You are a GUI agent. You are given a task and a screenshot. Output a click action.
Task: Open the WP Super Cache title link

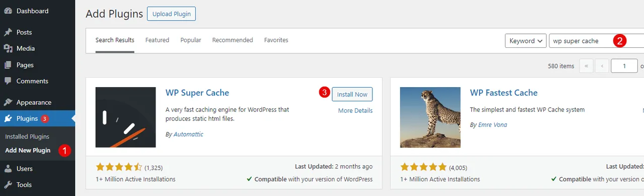tap(197, 93)
